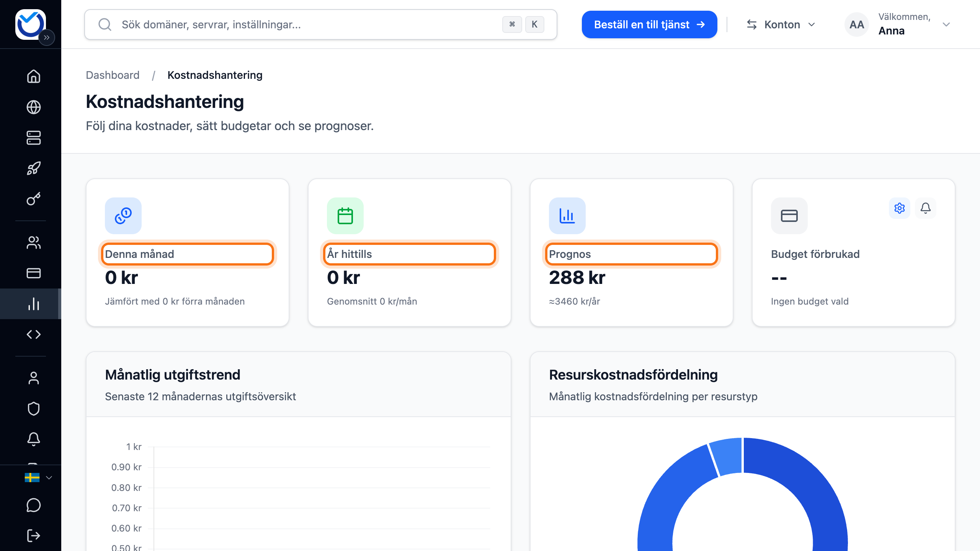Open the Konton account switcher dropdown
980x551 pixels.
point(781,24)
